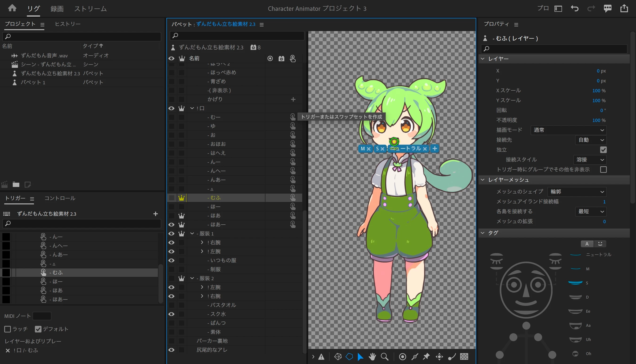Image resolution: width=636 pixels, height=364 pixels.
Task: Open the 描画モード blend mode dropdown
Action: [568, 130]
